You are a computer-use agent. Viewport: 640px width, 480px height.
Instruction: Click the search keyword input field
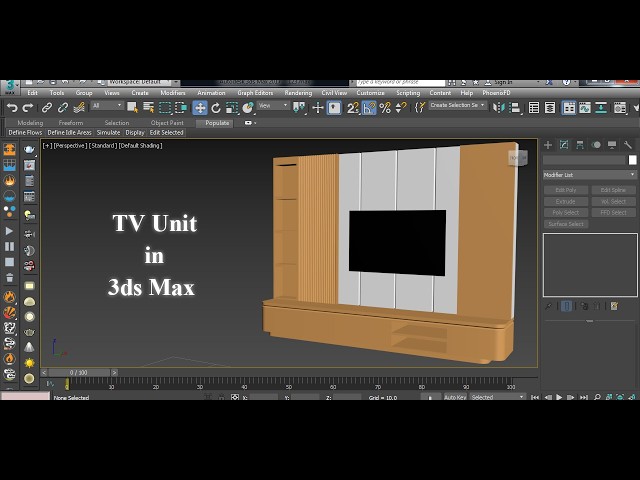pos(400,82)
